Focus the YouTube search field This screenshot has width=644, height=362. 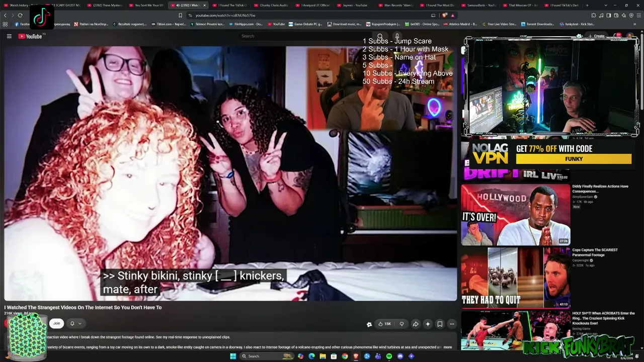[x=306, y=36]
